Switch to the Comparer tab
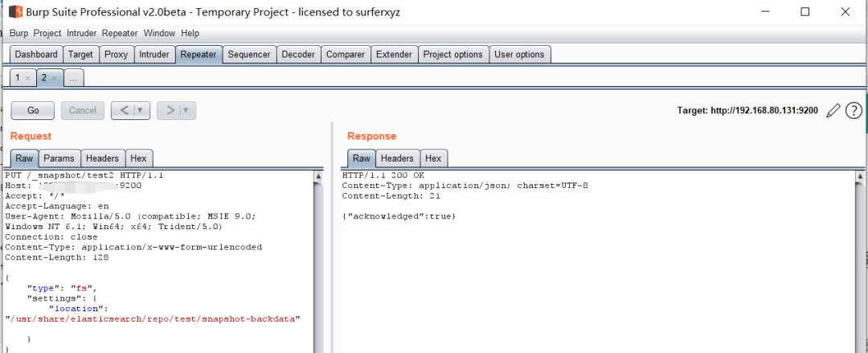The image size is (868, 353). click(346, 55)
